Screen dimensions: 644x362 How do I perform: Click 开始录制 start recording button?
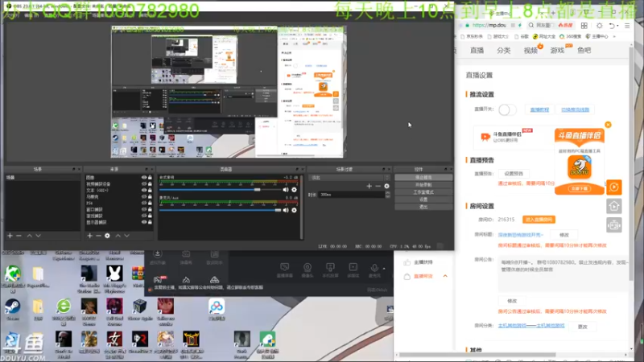click(x=423, y=185)
